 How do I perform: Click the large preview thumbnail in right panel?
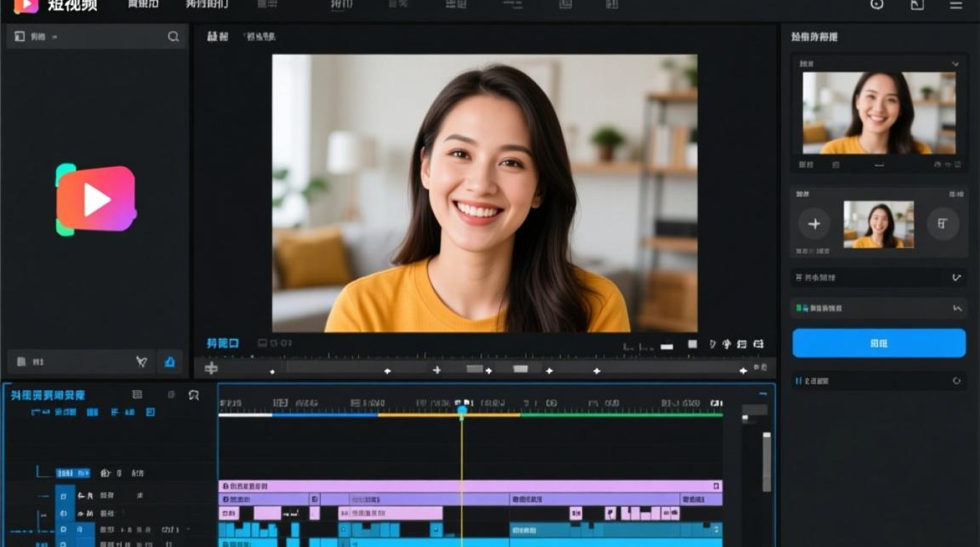point(879,112)
